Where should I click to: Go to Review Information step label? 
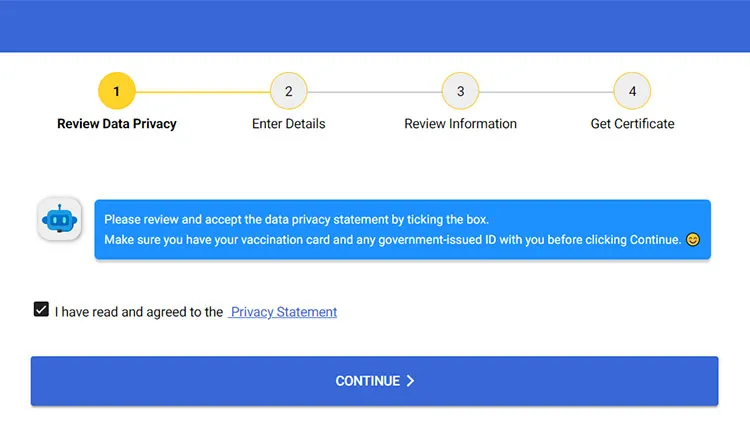click(x=460, y=124)
